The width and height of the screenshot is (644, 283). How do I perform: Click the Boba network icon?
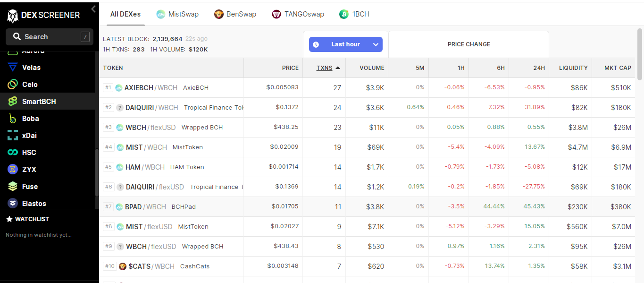click(13, 119)
